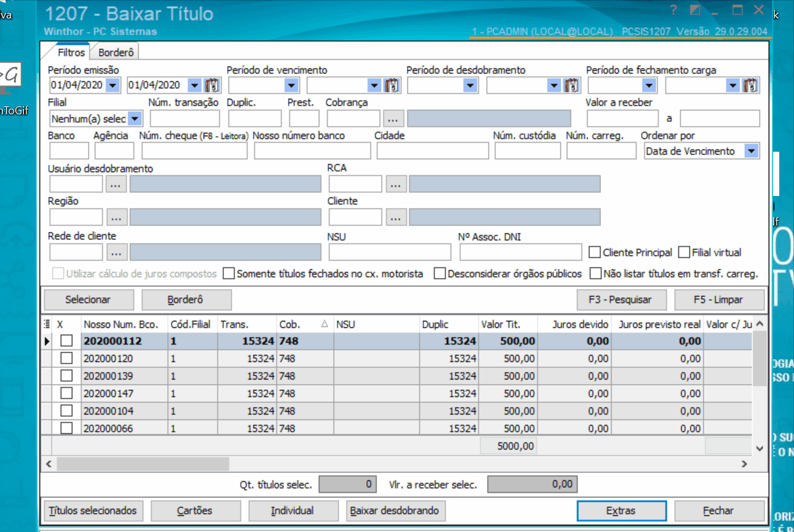This screenshot has height=532, width=794.
Task: Tick checkbox for row 202000120
Action: (x=66, y=358)
